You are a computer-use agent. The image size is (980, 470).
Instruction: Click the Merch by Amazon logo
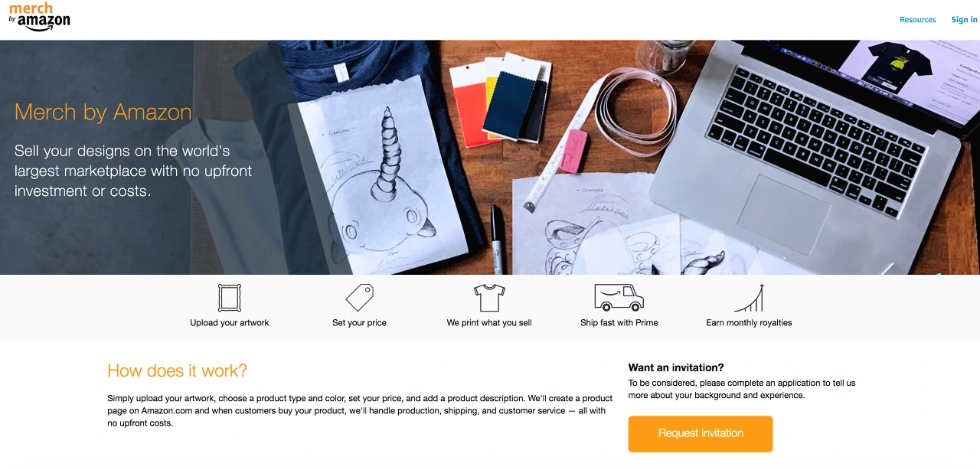(40, 17)
